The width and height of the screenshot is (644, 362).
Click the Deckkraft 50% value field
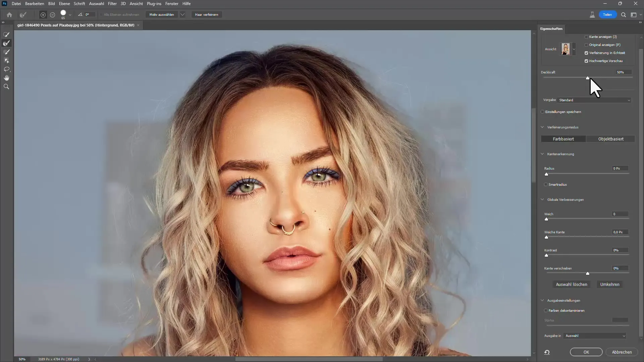pos(624,72)
